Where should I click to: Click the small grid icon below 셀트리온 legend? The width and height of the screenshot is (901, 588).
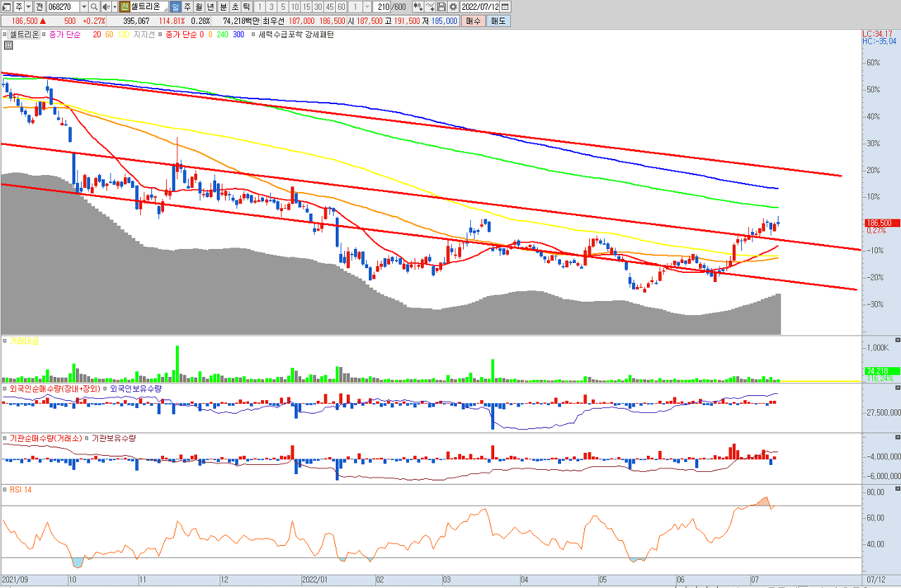click(x=8, y=46)
